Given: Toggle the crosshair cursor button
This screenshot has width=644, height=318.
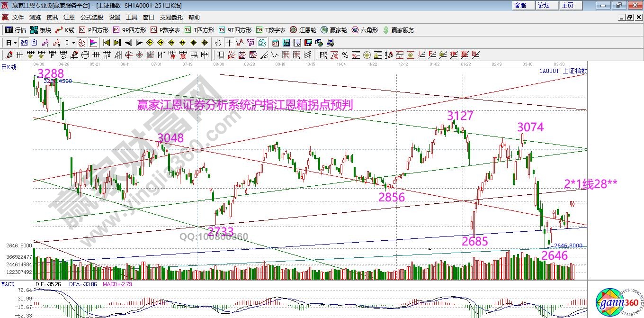Looking at the screenshot, I should pos(229,43).
